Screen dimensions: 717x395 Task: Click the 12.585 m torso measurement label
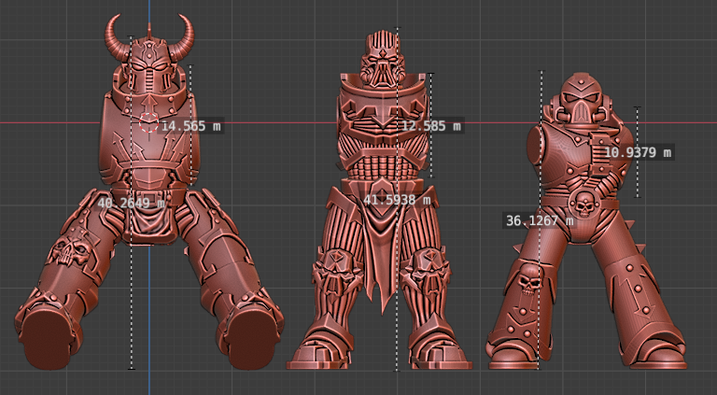click(430, 125)
